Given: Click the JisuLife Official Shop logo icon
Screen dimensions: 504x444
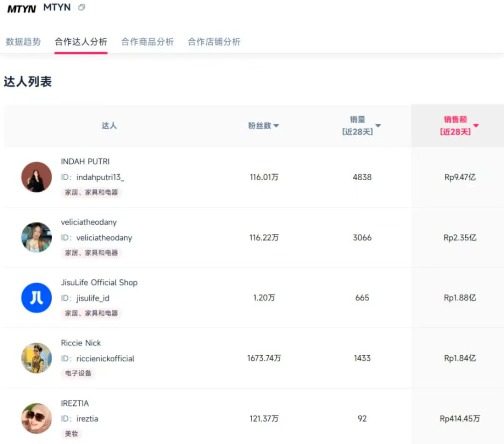Looking at the screenshot, I should (36, 298).
